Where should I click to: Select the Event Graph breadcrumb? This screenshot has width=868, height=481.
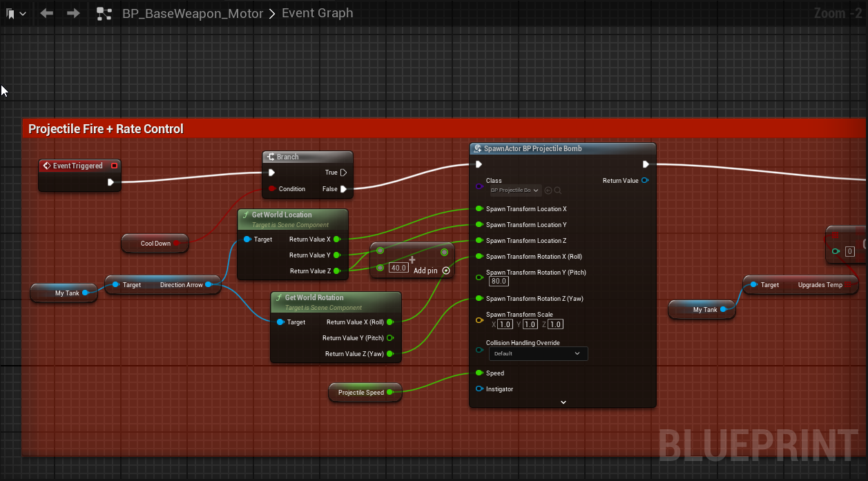point(318,13)
